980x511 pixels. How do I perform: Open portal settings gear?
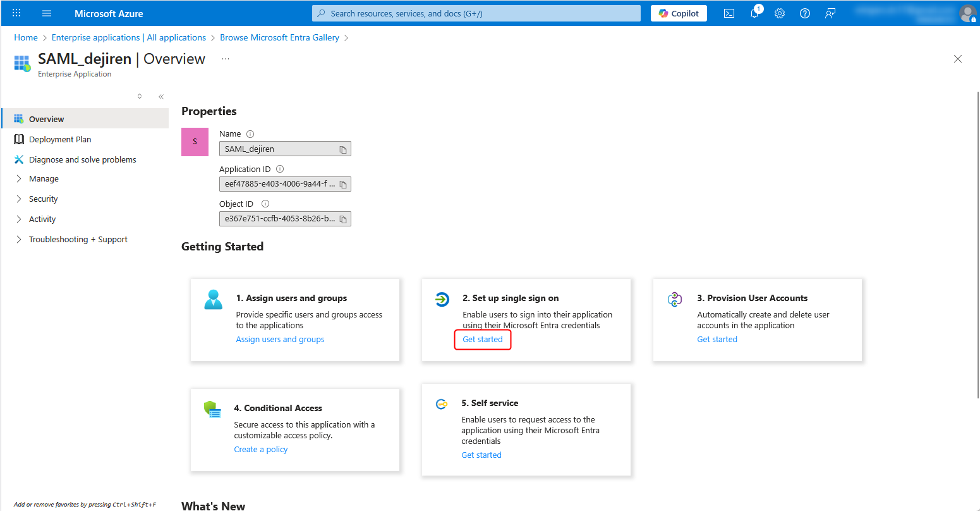[x=780, y=13]
